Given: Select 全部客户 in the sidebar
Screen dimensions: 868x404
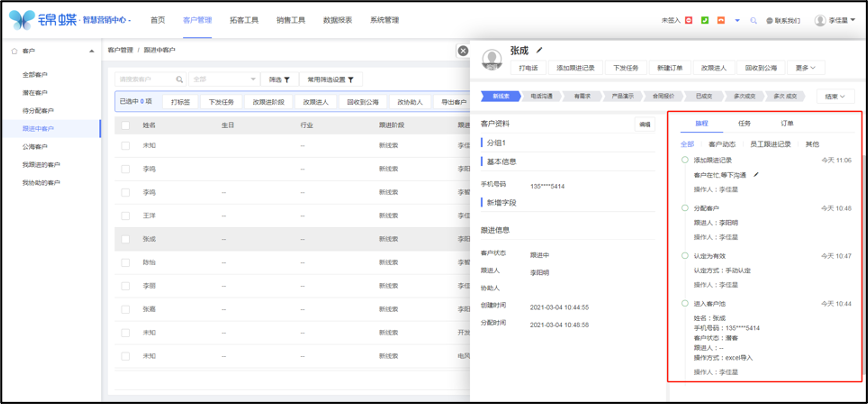Looking at the screenshot, I should [34, 74].
